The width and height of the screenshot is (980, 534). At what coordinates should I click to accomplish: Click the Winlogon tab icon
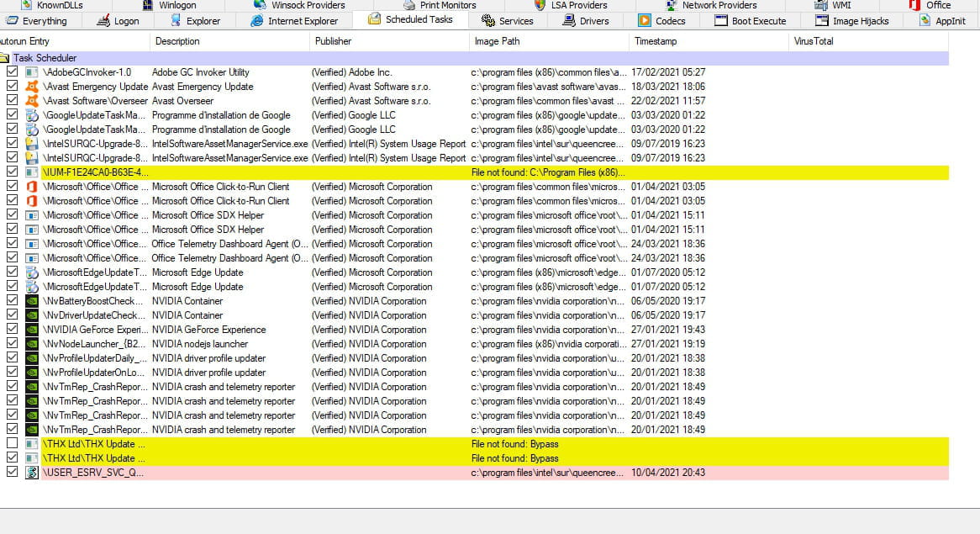pyautogui.click(x=147, y=5)
